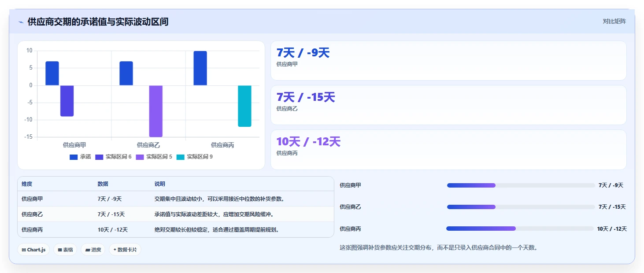This screenshot has width=644, height=273.
Task: Click 供应商丙 label beside its progress bar
Action: (x=350, y=229)
